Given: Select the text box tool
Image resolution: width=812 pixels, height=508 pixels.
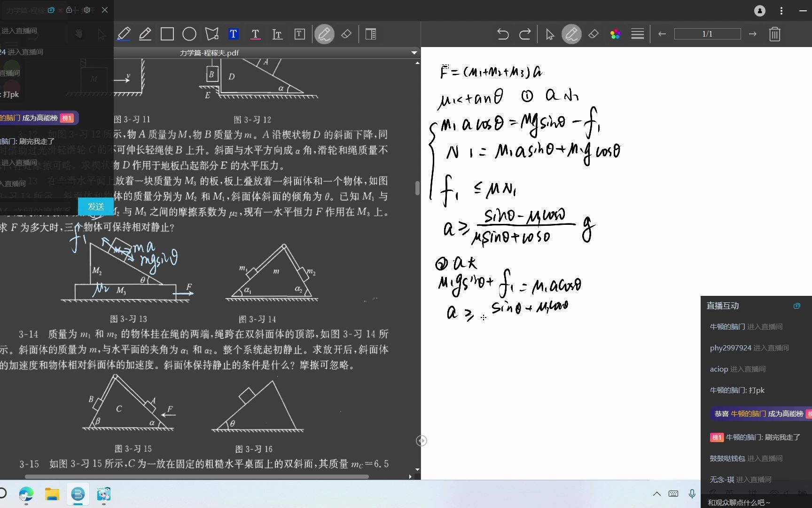Looking at the screenshot, I should tap(299, 34).
